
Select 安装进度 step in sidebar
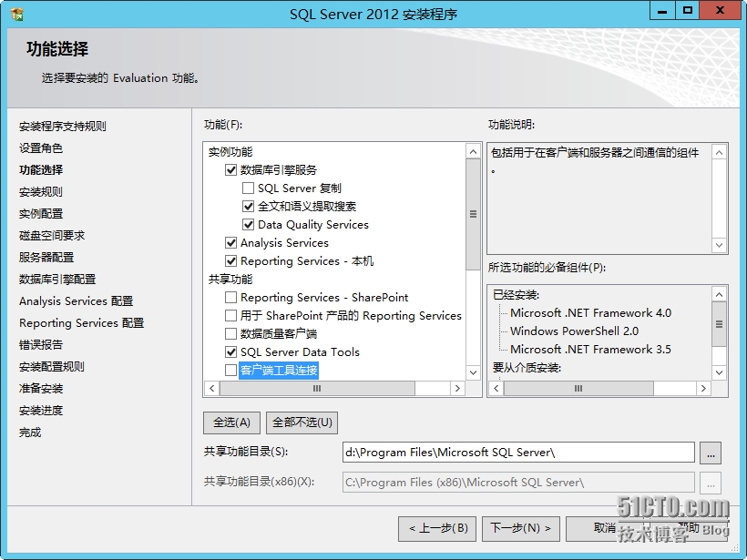(40, 411)
